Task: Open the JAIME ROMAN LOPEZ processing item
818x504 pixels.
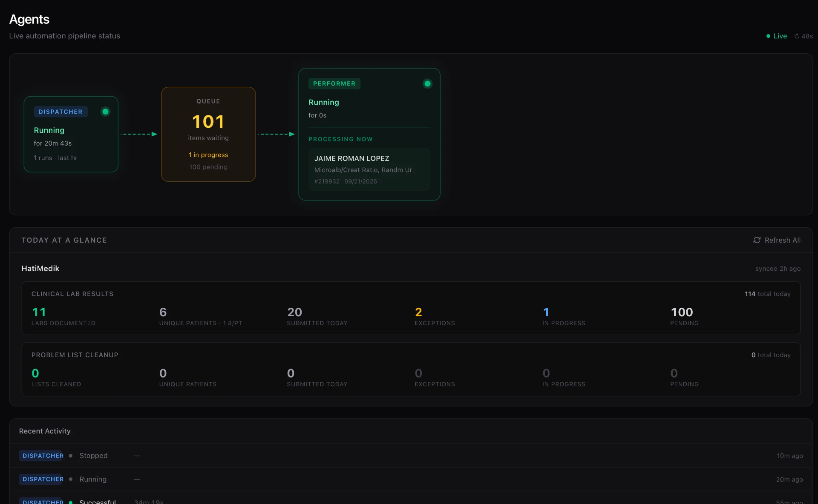Action: point(369,169)
